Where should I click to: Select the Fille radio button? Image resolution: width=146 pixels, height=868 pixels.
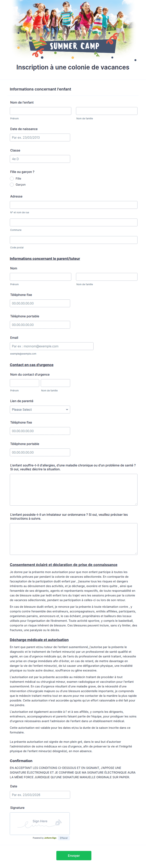12,179
